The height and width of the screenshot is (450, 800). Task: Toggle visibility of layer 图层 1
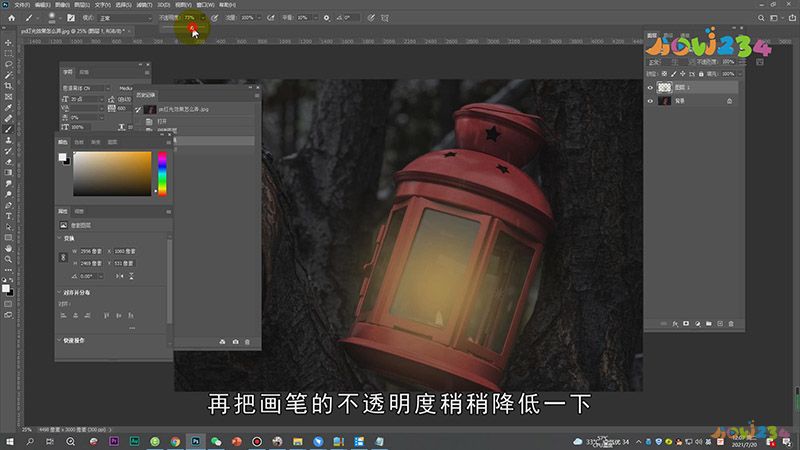coord(650,88)
